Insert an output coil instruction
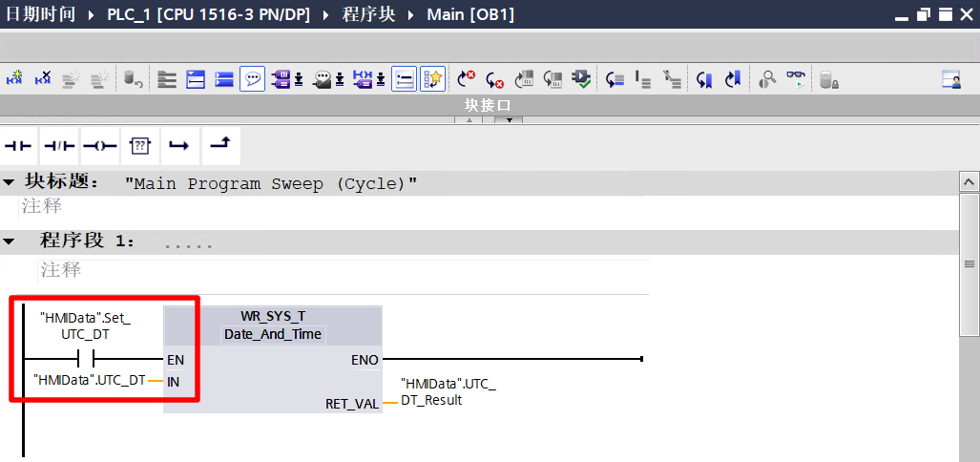Image resolution: width=980 pixels, height=462 pixels. click(100, 146)
